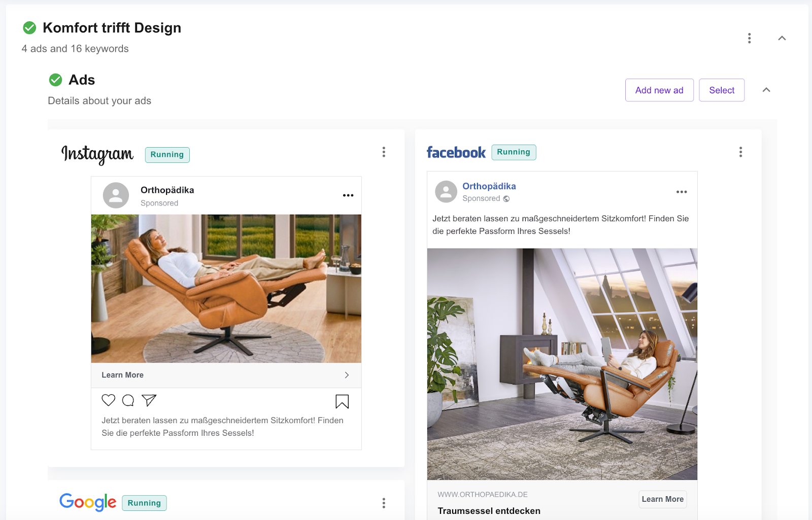Open the Facebook post horizontal ellipsis menu
The image size is (812, 520).
click(x=682, y=192)
